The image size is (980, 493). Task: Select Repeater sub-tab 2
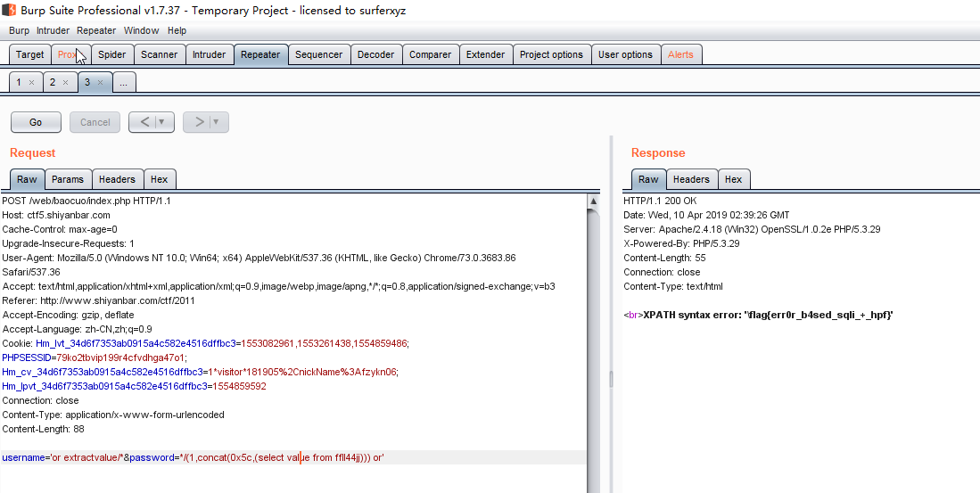click(54, 83)
